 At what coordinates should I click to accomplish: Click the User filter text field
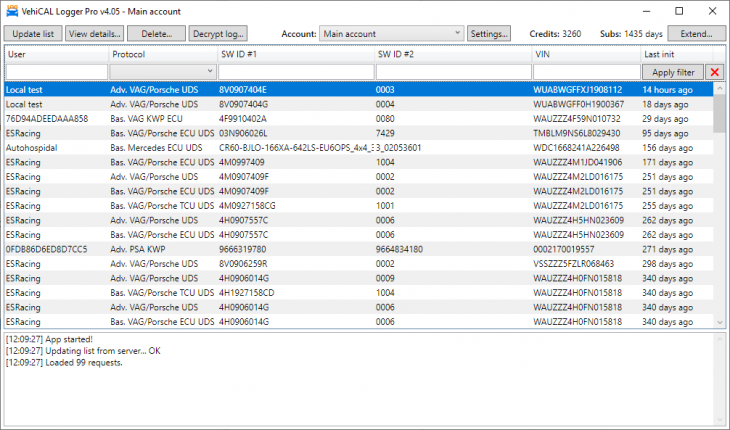(56, 72)
